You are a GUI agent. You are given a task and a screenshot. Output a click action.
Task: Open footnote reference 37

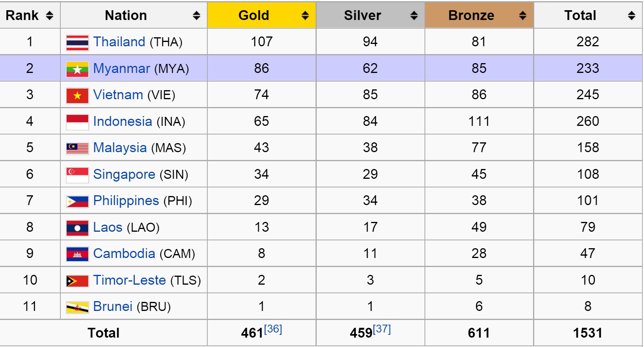[x=382, y=329]
